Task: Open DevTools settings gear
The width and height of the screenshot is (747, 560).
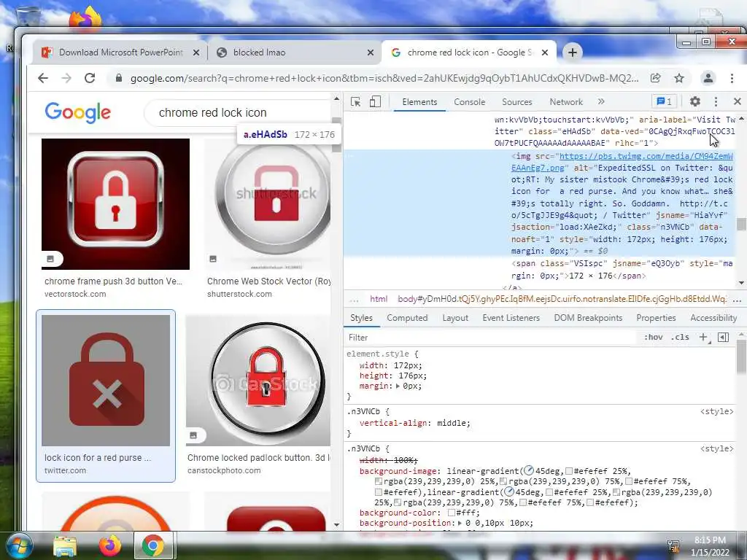Action: 695,101
